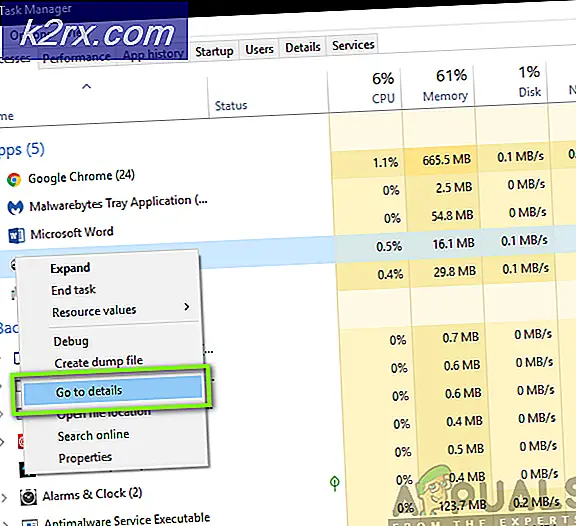This screenshot has height=526, width=576.
Task: Choose Create dump file option
Action: (x=99, y=362)
